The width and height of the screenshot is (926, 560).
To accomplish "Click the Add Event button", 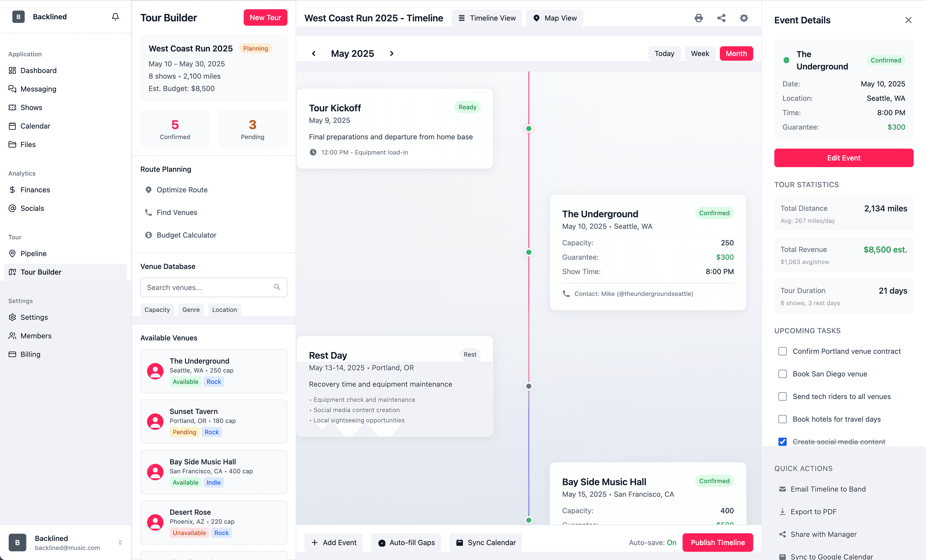I will (333, 542).
